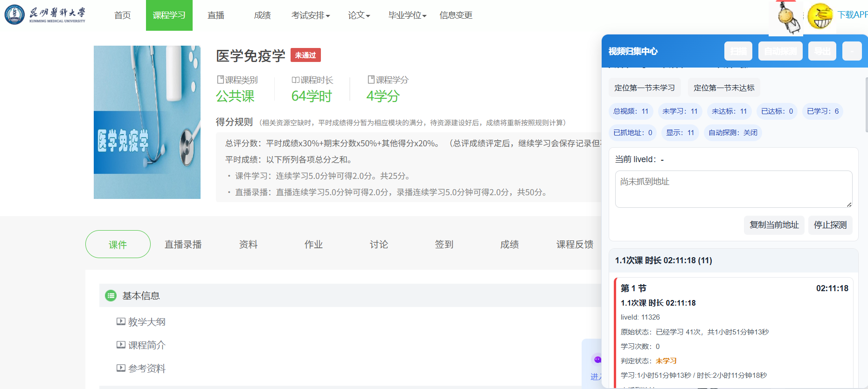Click the 医学免疫学 course cover image

click(x=147, y=122)
